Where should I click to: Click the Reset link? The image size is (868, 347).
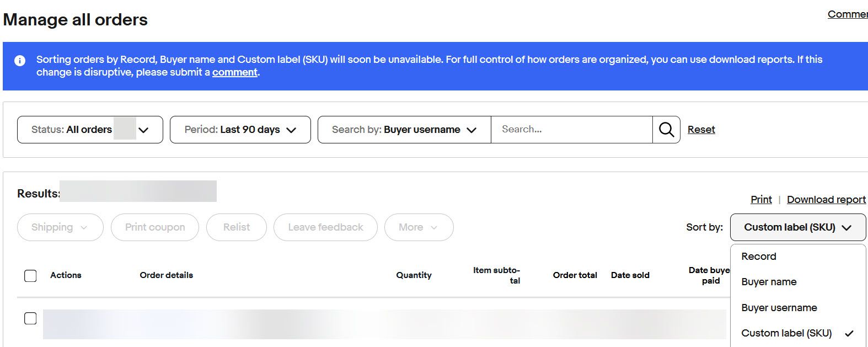701,130
